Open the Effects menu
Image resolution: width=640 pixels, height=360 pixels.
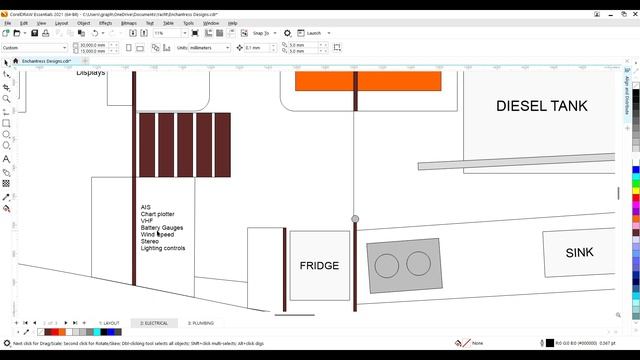point(105,23)
